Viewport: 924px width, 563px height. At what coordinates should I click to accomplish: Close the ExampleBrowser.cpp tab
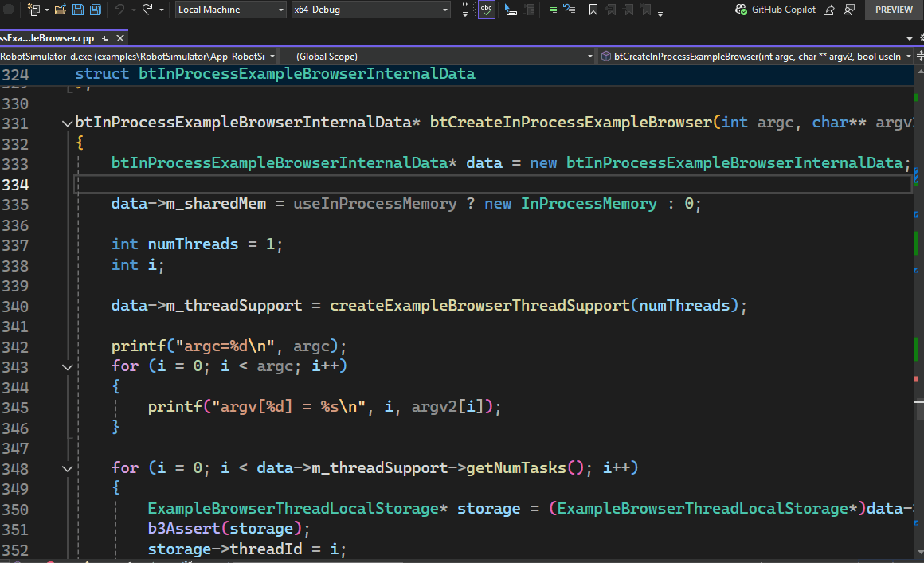[x=120, y=38]
